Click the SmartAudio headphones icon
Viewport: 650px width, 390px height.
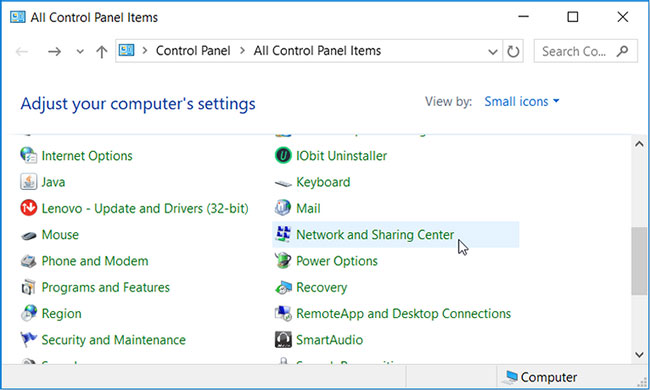(283, 340)
